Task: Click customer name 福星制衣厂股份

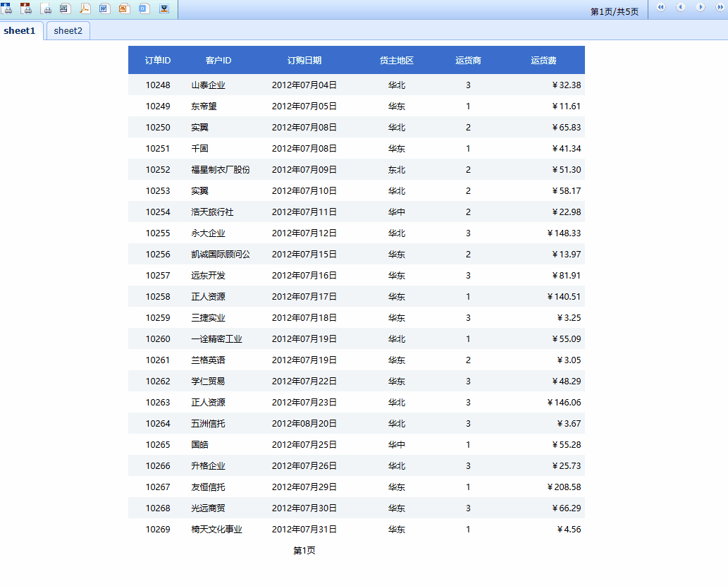Action: [x=221, y=170]
